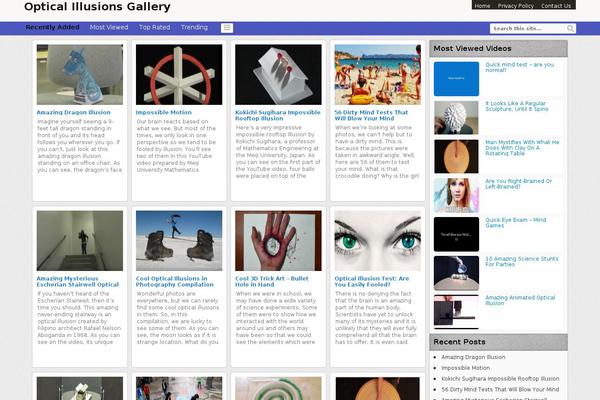Open 56 Dirty Mind Tests in Recent Posts
This screenshot has height=400, width=600.
[500, 389]
